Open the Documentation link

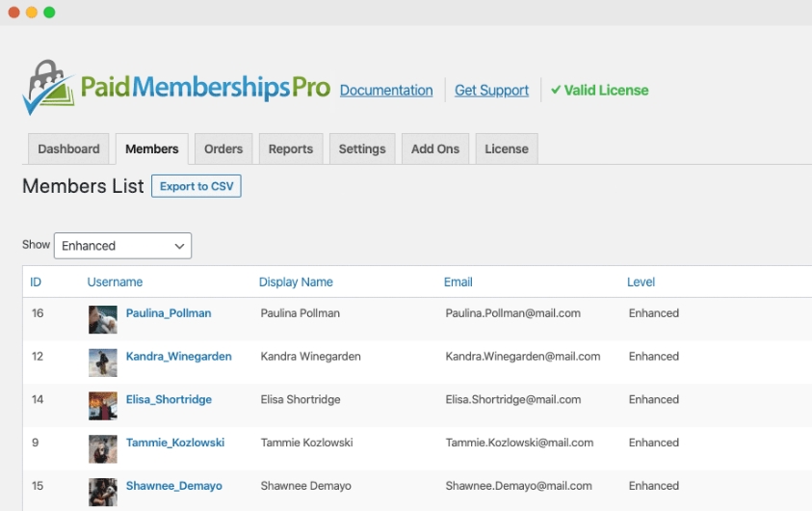pos(386,91)
